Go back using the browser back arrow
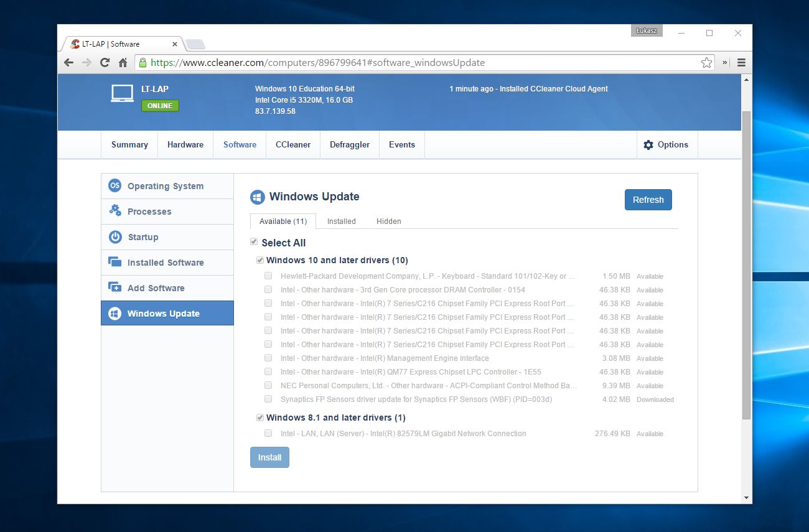Viewport: 809px width, 532px height. 69,62
